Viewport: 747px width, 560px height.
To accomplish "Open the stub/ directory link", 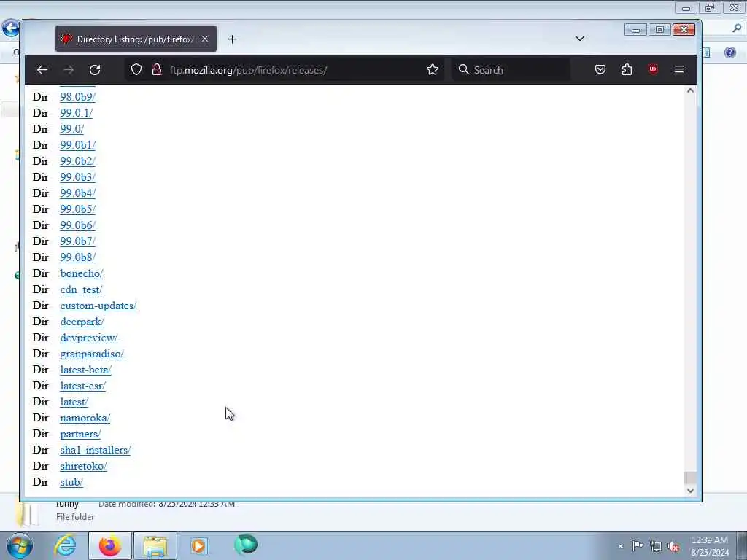I will (x=71, y=482).
